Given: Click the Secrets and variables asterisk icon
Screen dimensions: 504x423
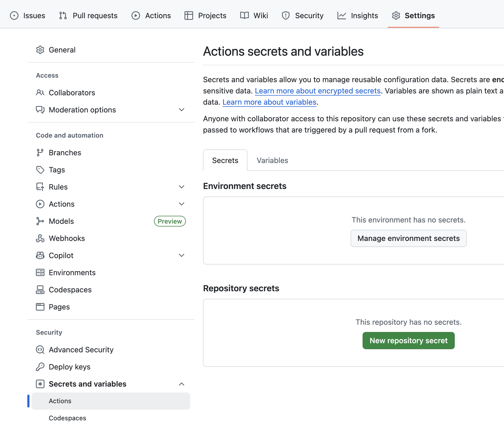Looking at the screenshot, I should pos(40,384).
